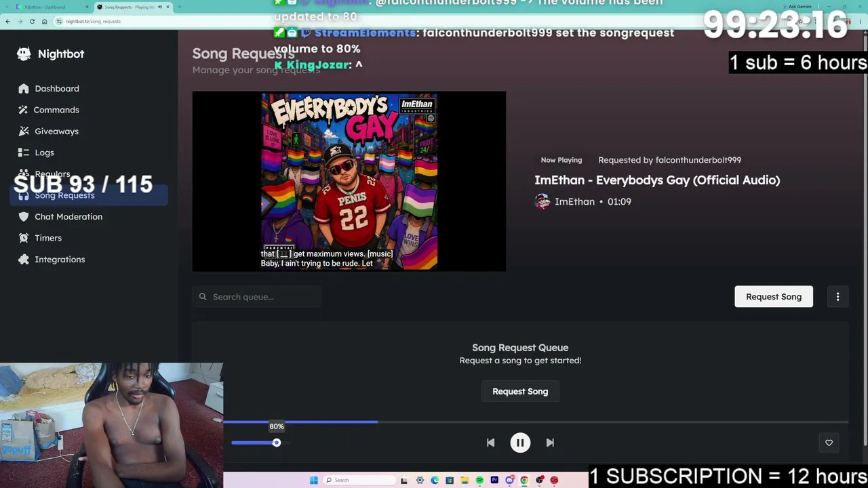
Task: Skip to the next song
Action: click(550, 443)
